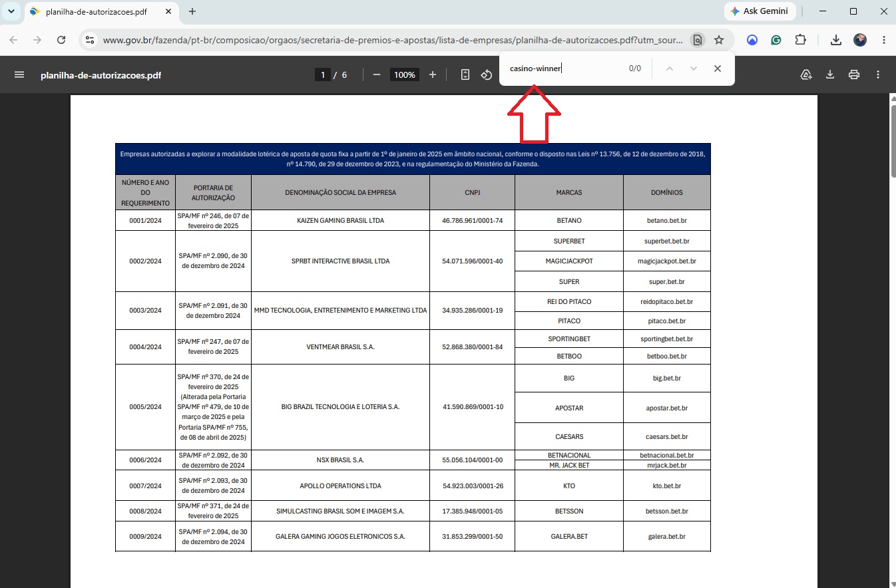Reload the current page

tap(61, 40)
